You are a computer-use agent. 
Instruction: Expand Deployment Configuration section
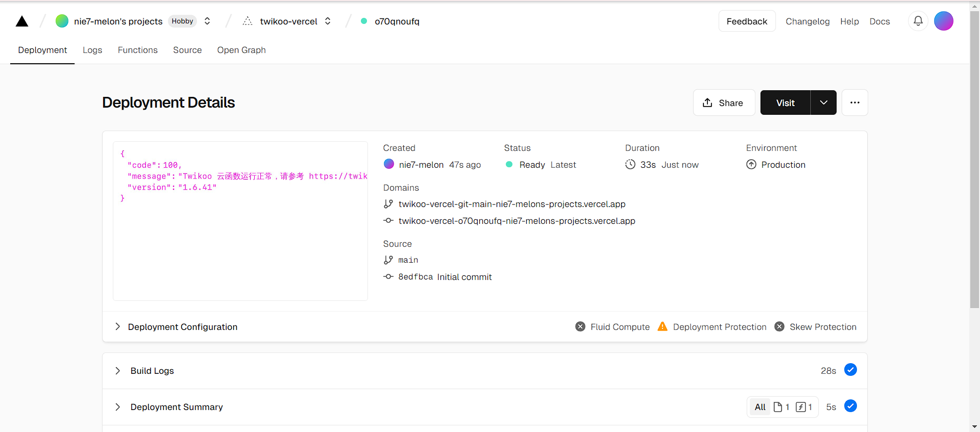(x=485, y=327)
